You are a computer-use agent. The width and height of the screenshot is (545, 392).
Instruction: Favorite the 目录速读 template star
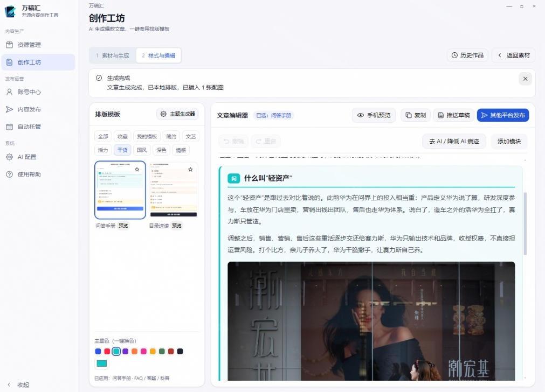coord(190,170)
